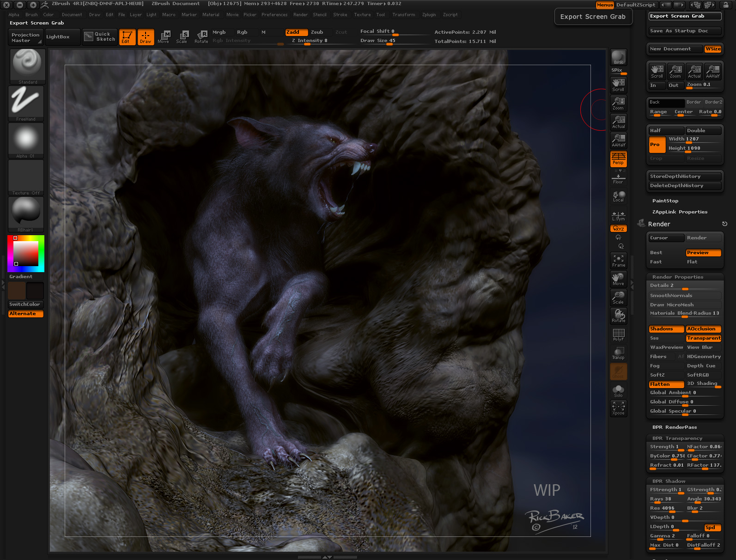736x560 pixels.
Task: Open the Alpha menu
Action: 14,15
